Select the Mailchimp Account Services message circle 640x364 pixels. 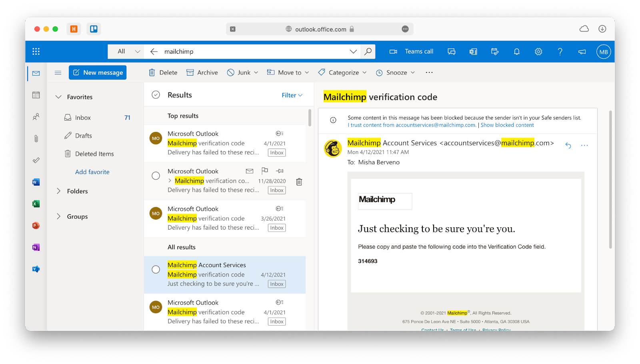156,270
